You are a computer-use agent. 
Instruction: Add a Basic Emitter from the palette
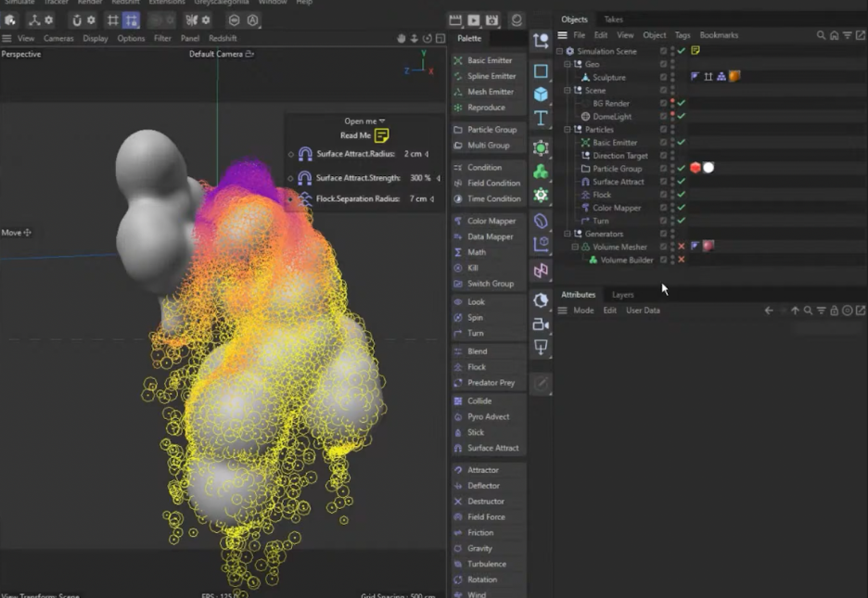488,60
